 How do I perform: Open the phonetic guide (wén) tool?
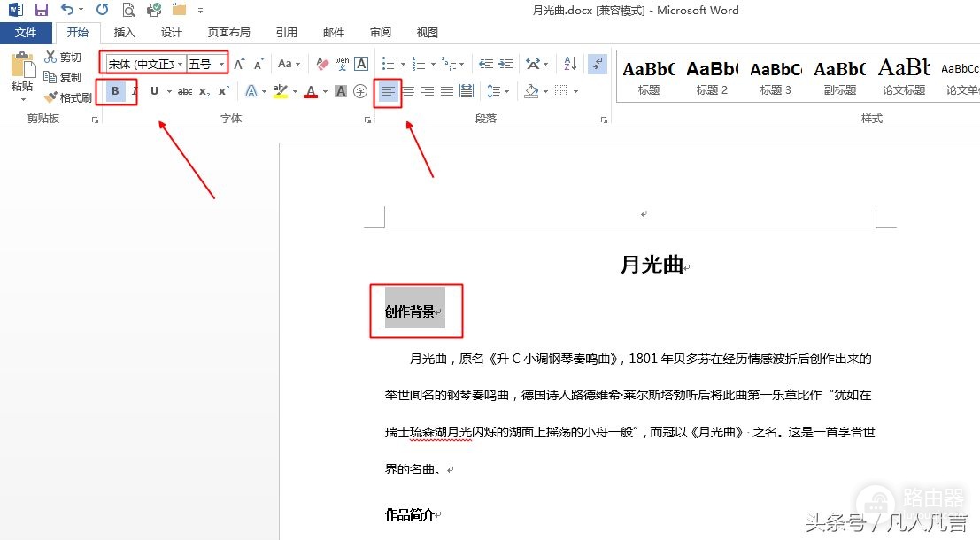point(342,64)
